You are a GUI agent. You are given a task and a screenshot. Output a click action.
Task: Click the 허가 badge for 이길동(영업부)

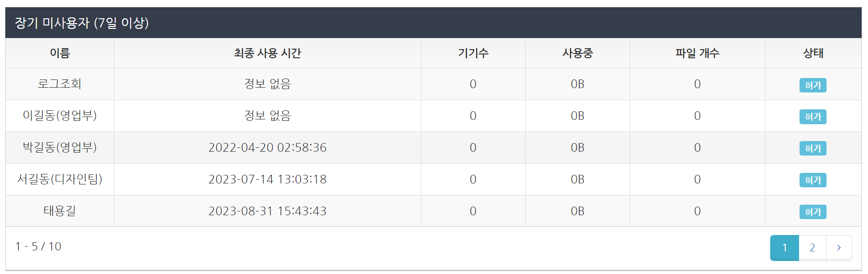tap(813, 117)
